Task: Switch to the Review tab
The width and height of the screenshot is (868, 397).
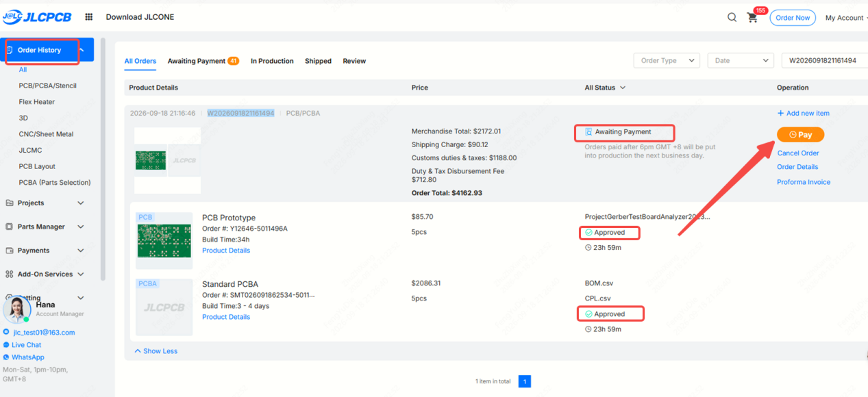Action: click(x=354, y=61)
